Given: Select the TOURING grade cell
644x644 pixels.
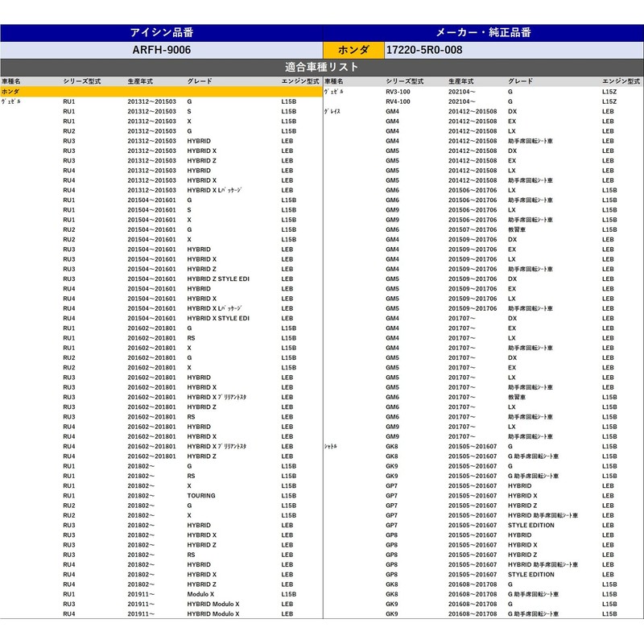Looking at the screenshot, I should (201, 496).
